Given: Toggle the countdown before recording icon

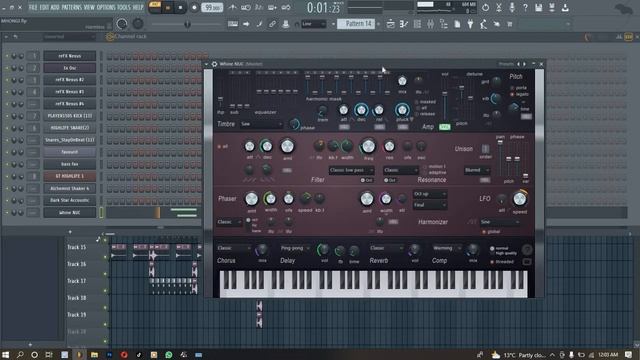Looking at the screenshot, I should click(259, 7).
